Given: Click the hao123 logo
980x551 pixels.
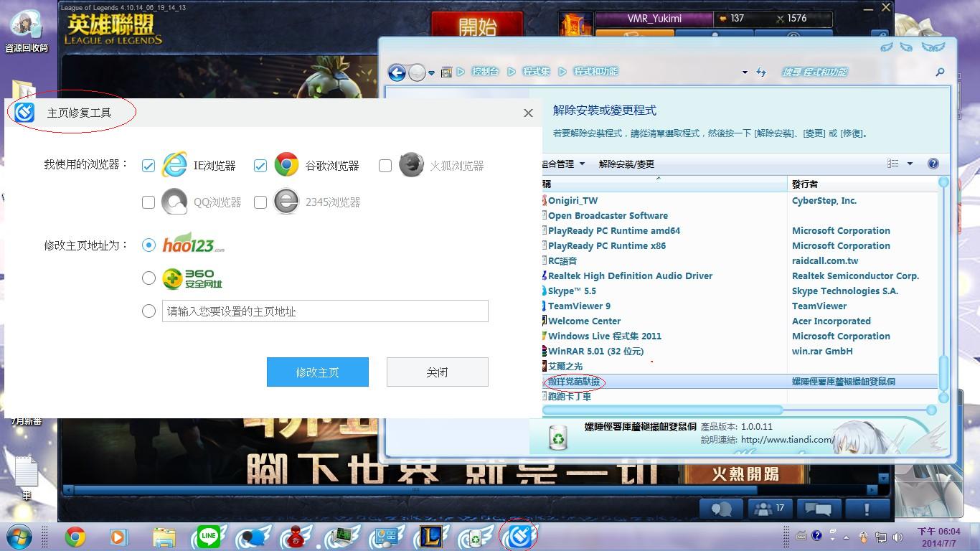Looking at the screenshot, I should [193, 242].
